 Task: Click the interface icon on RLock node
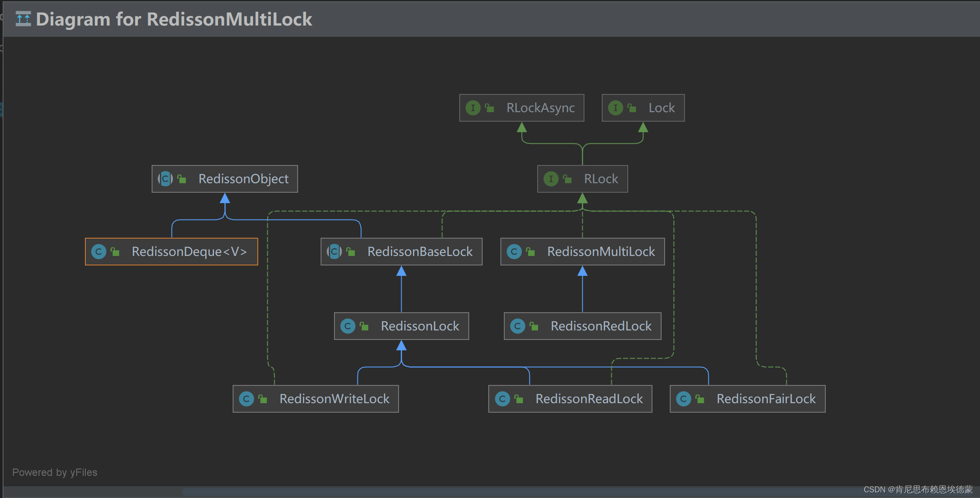[x=551, y=179]
